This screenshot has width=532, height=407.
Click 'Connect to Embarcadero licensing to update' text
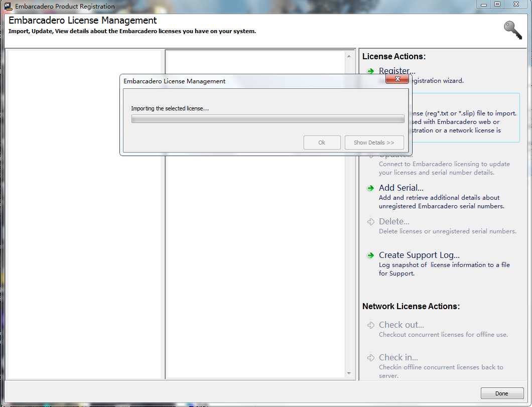click(x=445, y=164)
